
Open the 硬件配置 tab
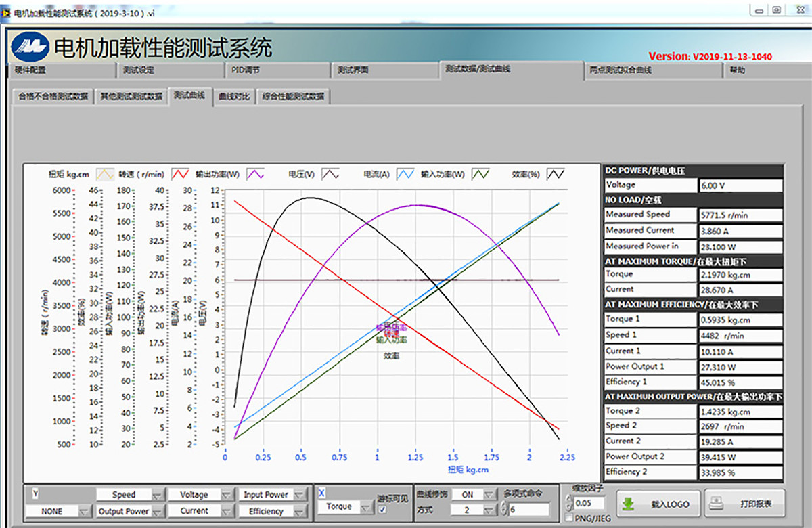coord(63,70)
